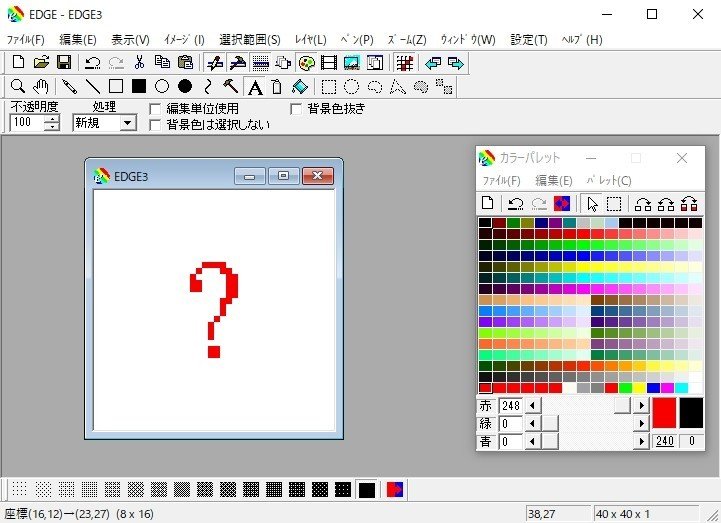Image resolution: width=721 pixels, height=523 pixels.
Task: Paste from clipboard in main toolbar
Action: (185, 63)
